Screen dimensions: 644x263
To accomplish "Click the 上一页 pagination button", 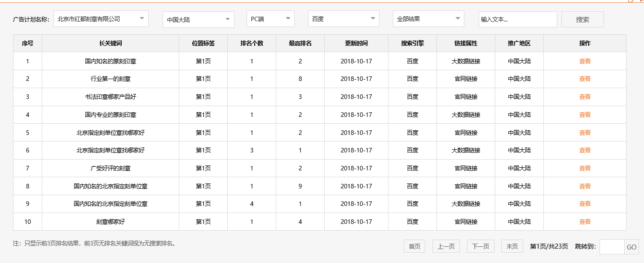I will (446, 246).
